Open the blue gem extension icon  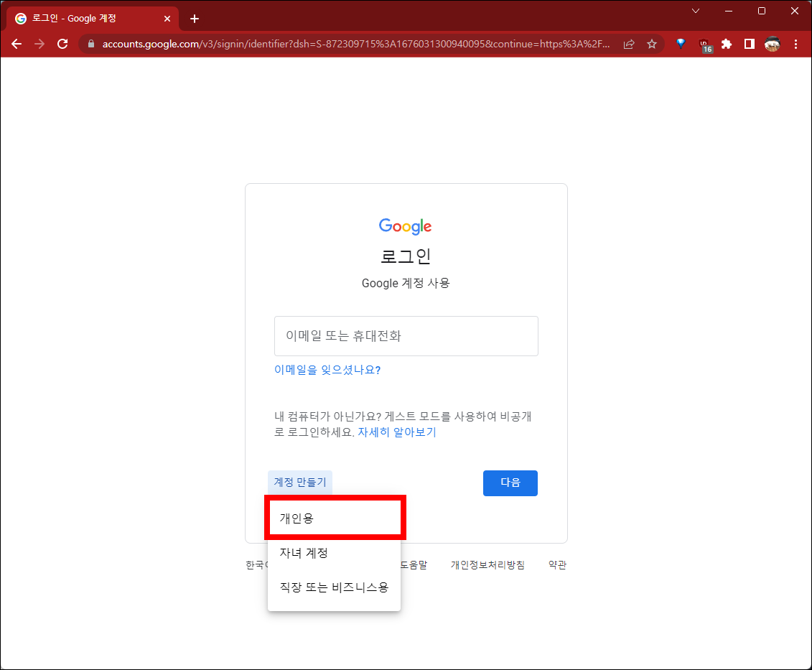coord(681,44)
